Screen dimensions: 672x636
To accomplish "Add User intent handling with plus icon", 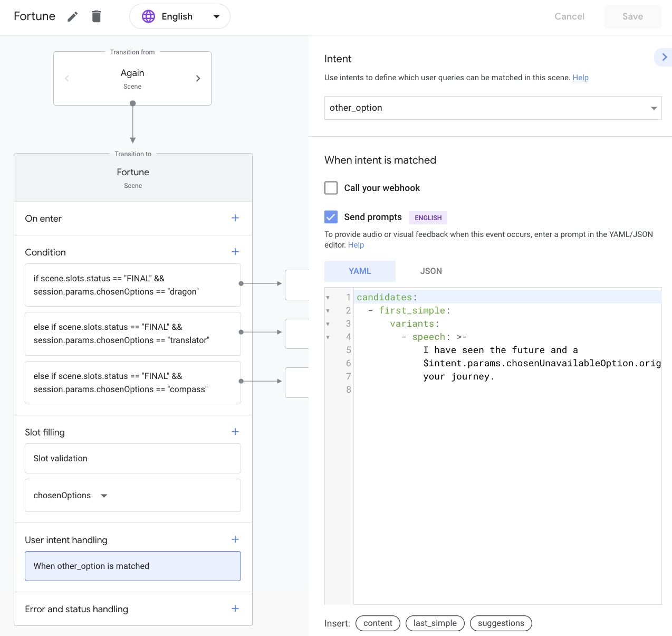I will [235, 539].
